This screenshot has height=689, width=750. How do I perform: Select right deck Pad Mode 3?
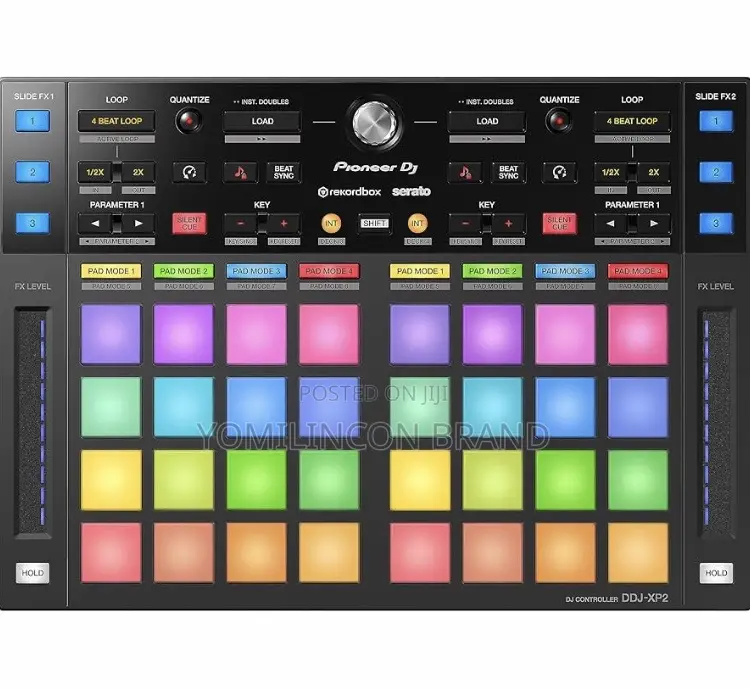[x=565, y=271]
